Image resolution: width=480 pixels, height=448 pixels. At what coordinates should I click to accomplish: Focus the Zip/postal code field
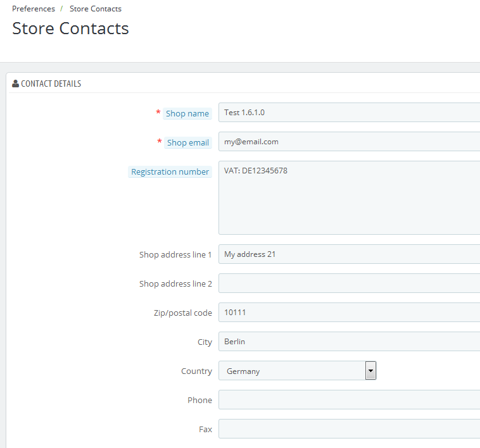tap(350, 312)
